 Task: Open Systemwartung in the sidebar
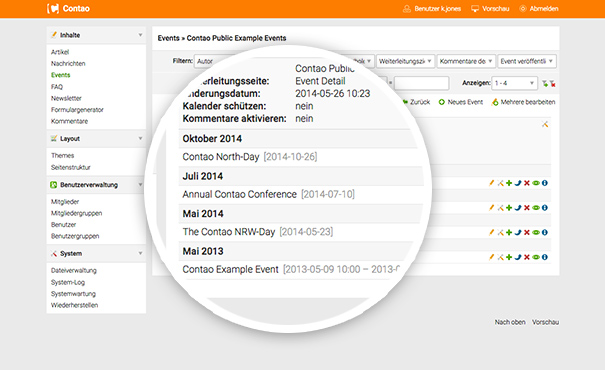tap(73, 294)
